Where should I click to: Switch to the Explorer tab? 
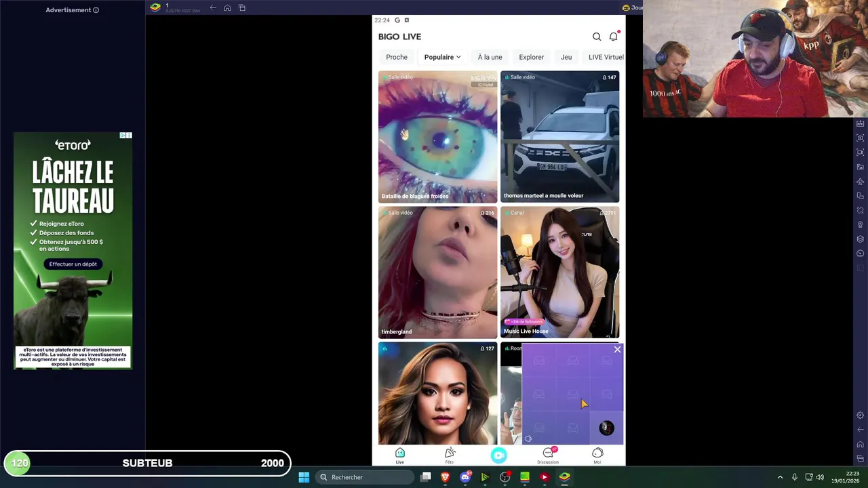coord(532,57)
